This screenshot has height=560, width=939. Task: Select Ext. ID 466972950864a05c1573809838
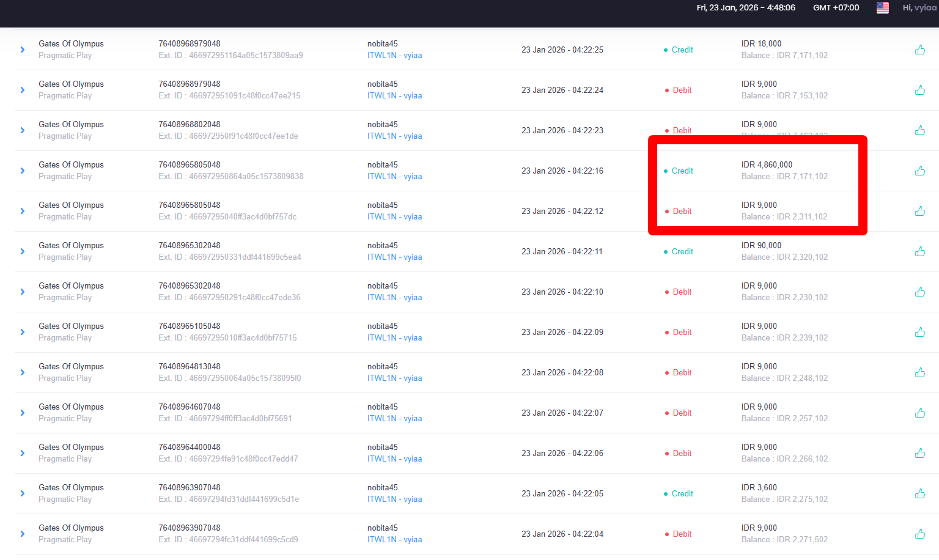click(231, 176)
